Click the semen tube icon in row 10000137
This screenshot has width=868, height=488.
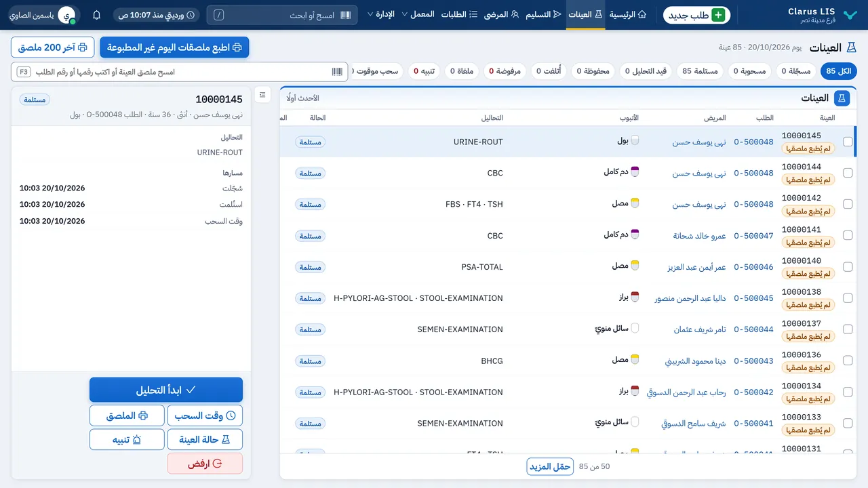pyautogui.click(x=635, y=329)
